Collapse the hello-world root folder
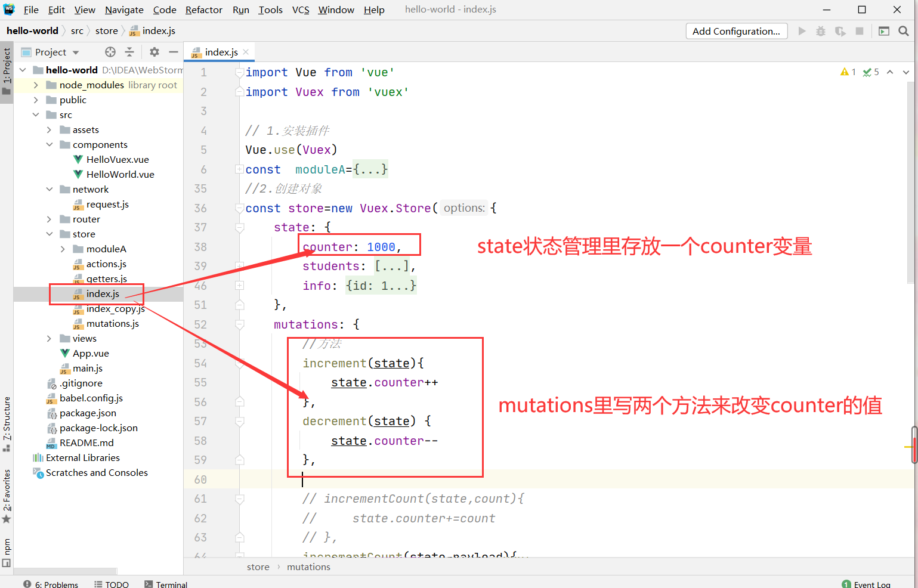This screenshot has width=918, height=588. (x=23, y=70)
